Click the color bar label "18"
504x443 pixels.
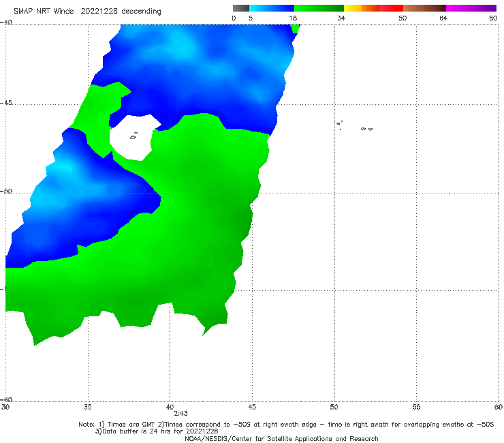pyautogui.click(x=293, y=18)
